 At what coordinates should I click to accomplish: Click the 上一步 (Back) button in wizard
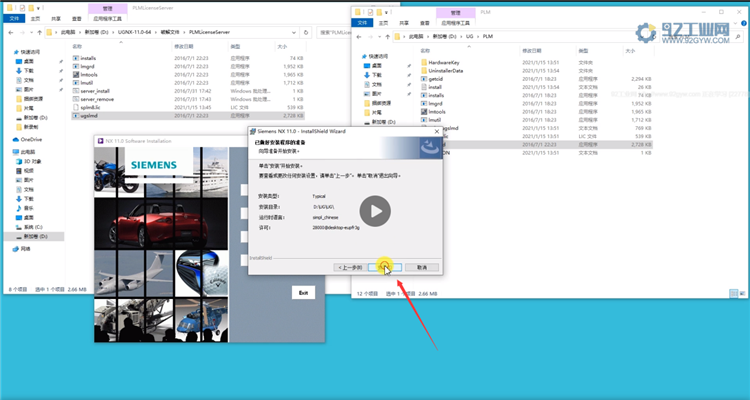click(350, 267)
